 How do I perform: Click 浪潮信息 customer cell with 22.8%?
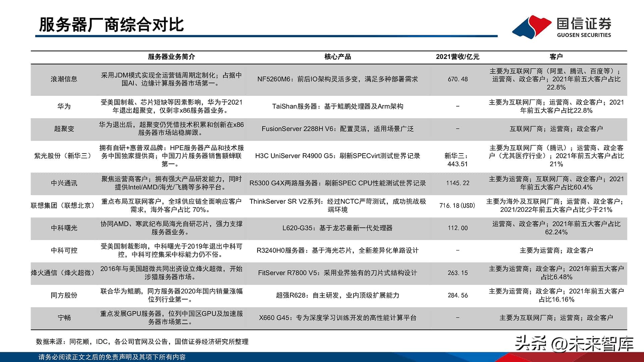click(556, 79)
